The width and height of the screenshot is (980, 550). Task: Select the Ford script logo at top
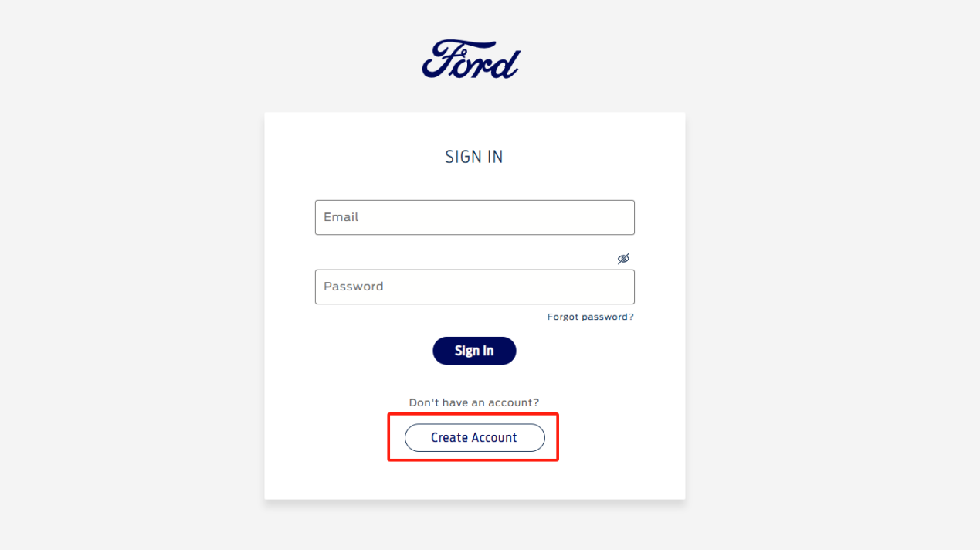[x=471, y=60]
